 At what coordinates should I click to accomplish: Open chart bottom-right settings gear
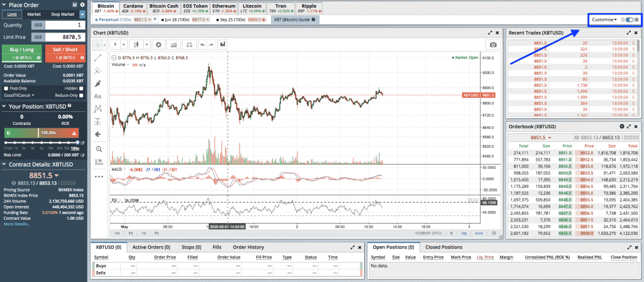tap(494, 233)
